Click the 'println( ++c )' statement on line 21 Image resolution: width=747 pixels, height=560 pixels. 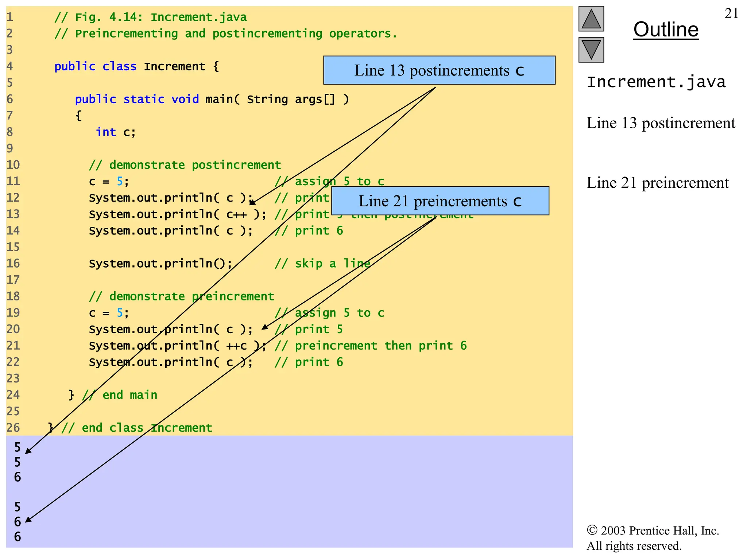pos(178,346)
